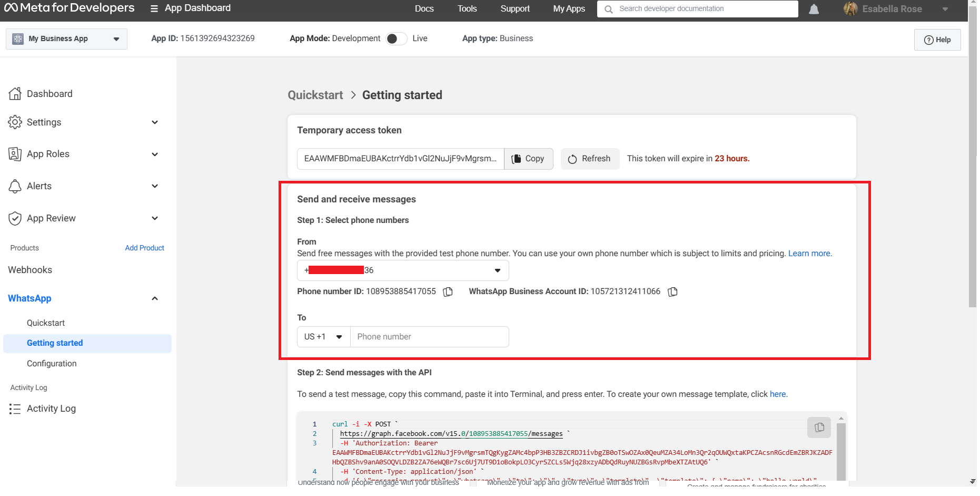The height and width of the screenshot is (496, 980).
Task: Click the Dashboard house icon
Action: [15, 94]
